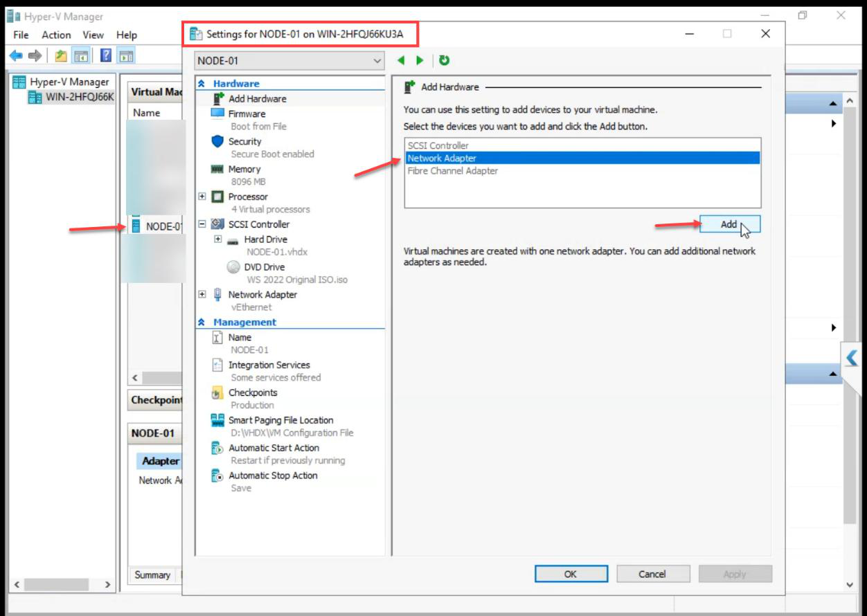This screenshot has height=616, width=867.
Task: Collapse the Management section chevron
Action: click(202, 323)
